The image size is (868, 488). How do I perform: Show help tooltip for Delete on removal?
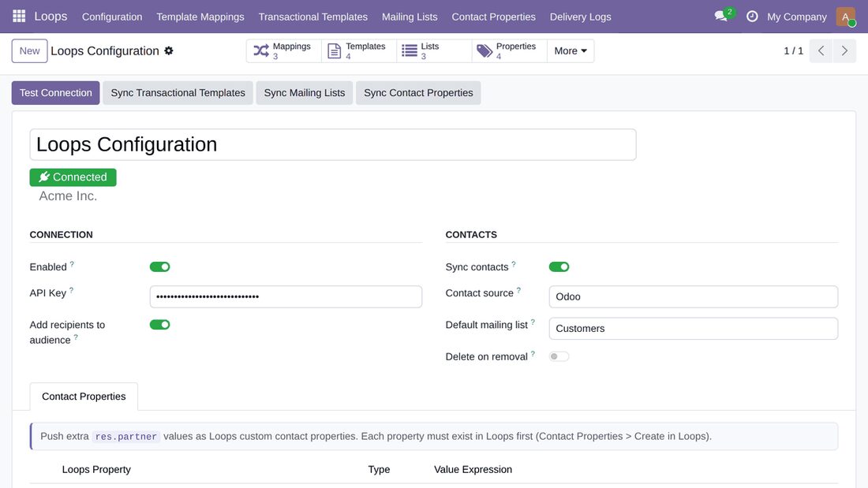pos(533,354)
